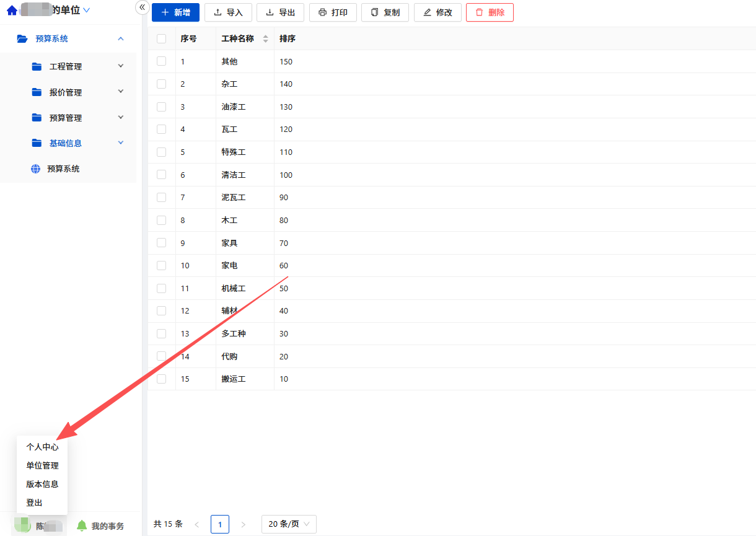Go to the next page with the arrow
The height and width of the screenshot is (536, 756).
[x=243, y=524]
